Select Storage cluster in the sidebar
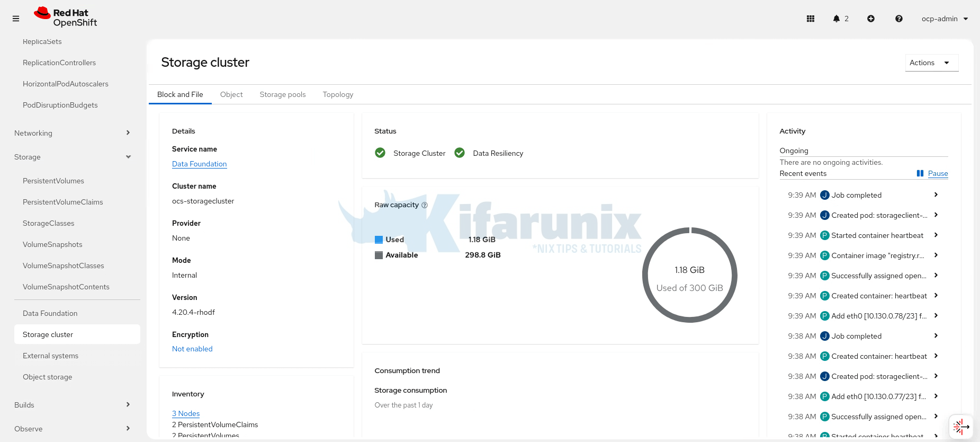This screenshot has height=442, width=980. 77,334
